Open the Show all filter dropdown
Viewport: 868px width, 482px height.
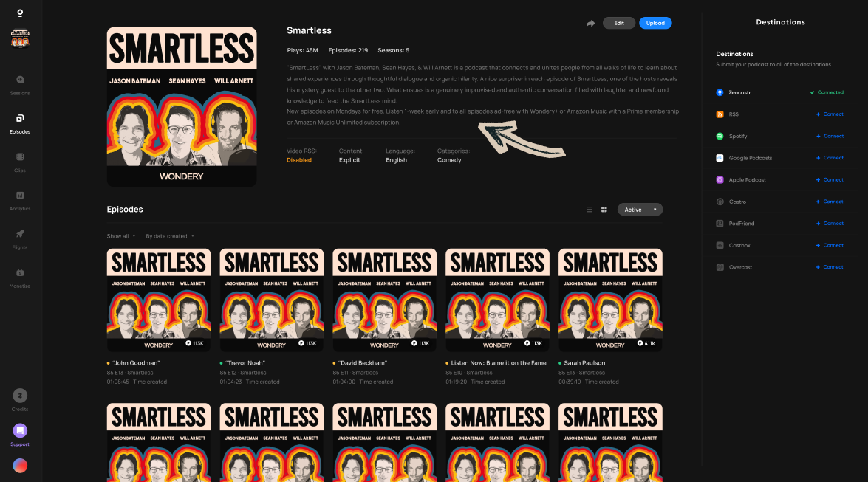tap(121, 236)
